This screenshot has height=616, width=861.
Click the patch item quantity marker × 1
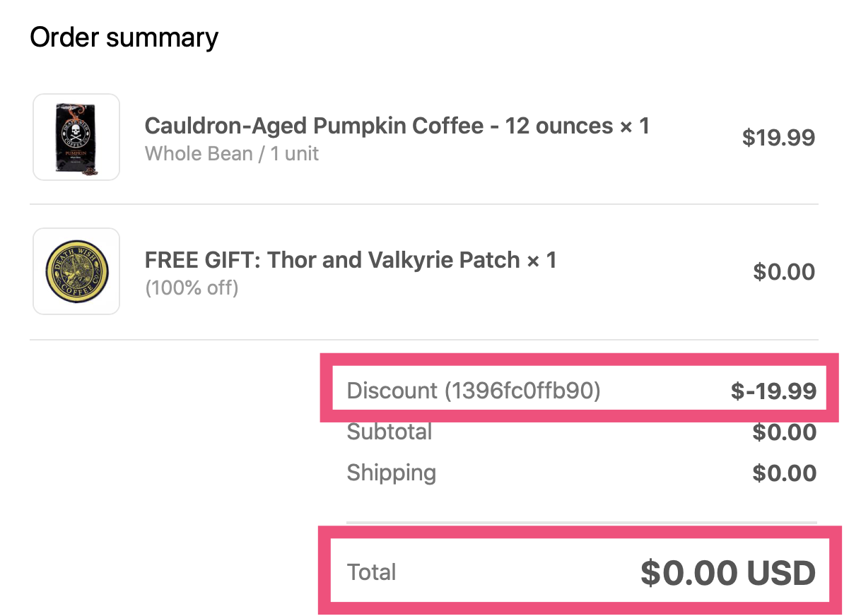point(541,260)
